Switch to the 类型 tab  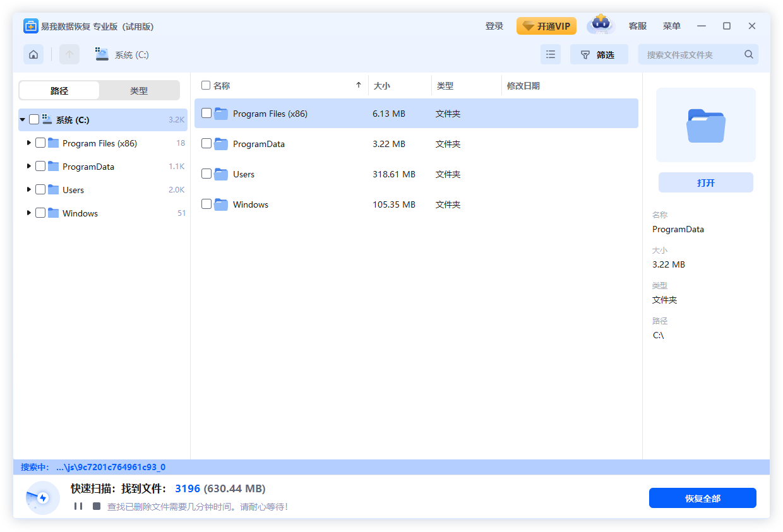click(139, 90)
